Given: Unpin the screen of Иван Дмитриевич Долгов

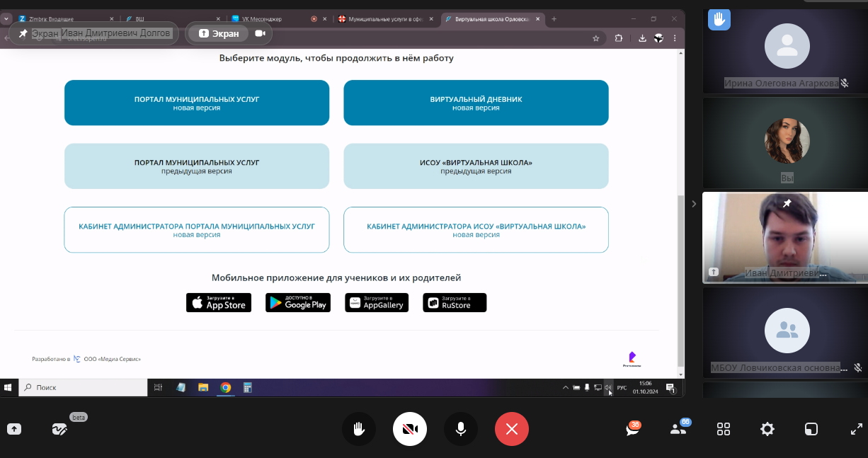Looking at the screenshot, I should pyautogui.click(x=23, y=33).
